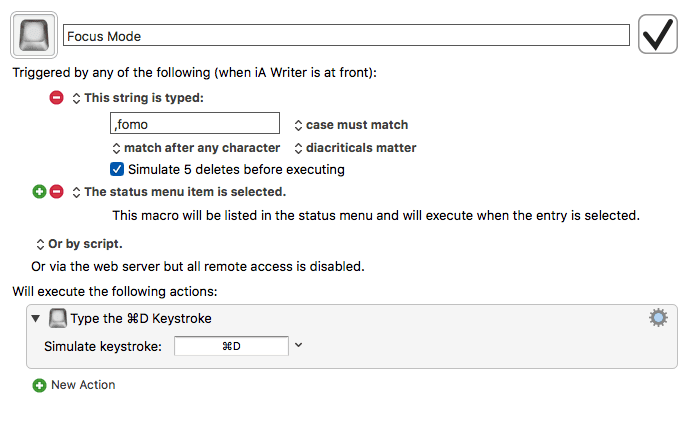Open the keystroke options arrow beside ⌘D
Screen dimensions: 690x429
(x=298, y=345)
